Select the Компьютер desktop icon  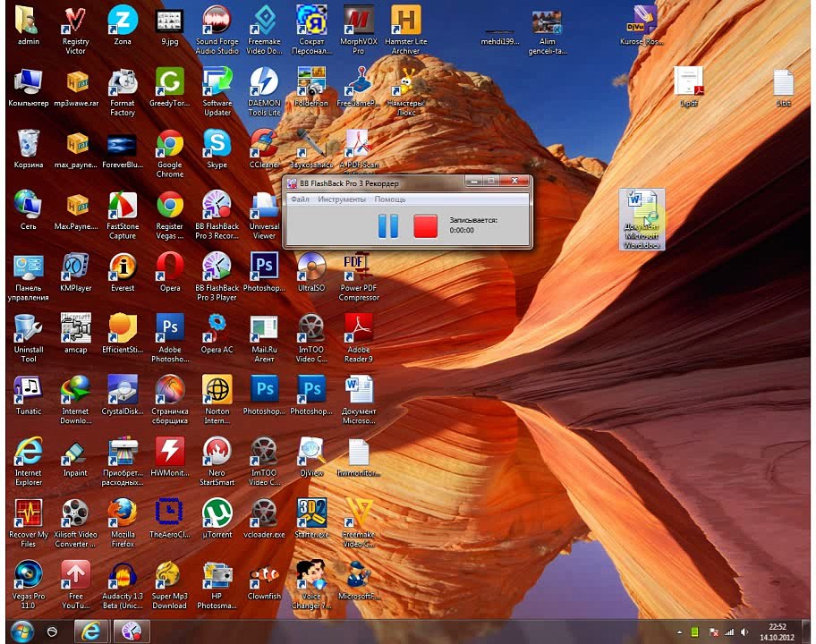click(x=28, y=88)
